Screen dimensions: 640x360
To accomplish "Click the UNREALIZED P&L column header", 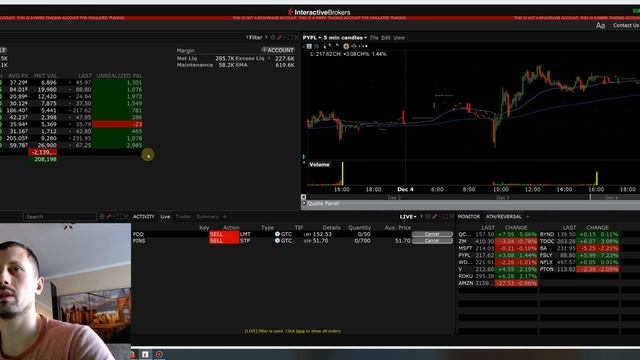I will tap(119, 76).
